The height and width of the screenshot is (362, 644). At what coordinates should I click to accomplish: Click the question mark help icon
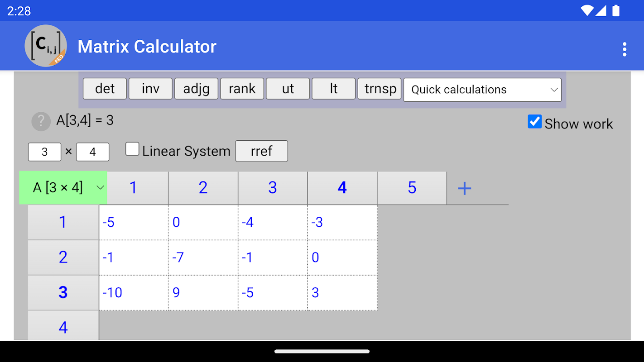point(41,121)
